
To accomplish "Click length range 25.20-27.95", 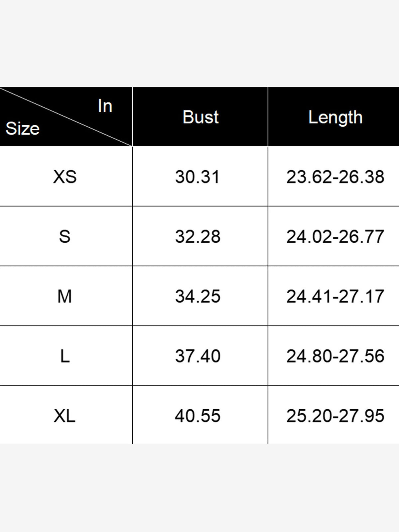I will [x=335, y=416].
